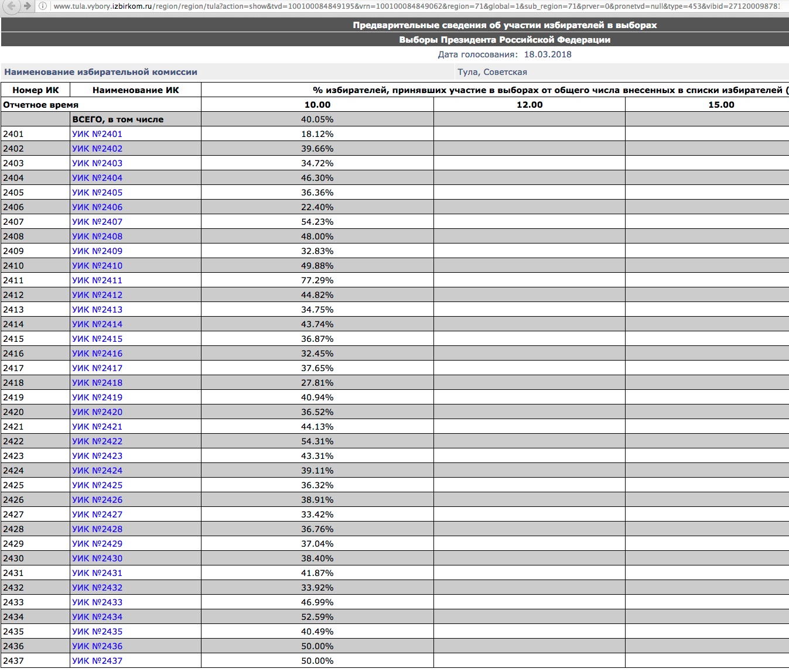Open the site information icon
This screenshot has width=789, height=672.
43,6
